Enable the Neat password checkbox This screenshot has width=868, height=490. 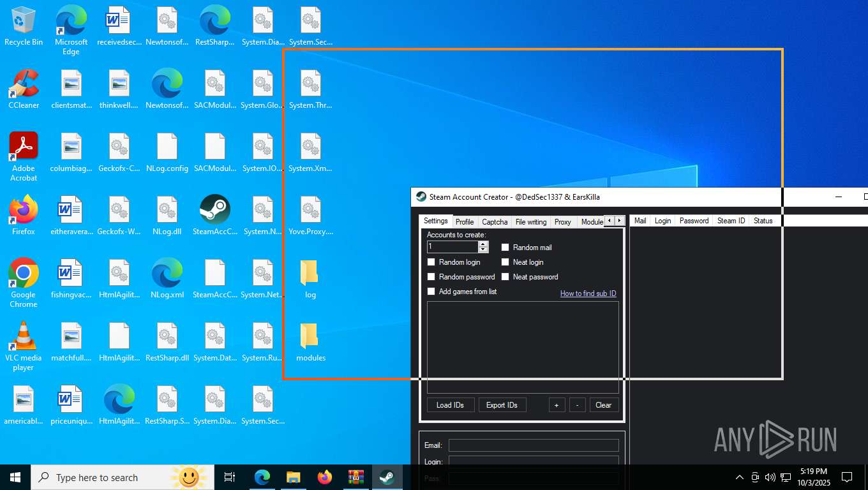[x=505, y=277]
